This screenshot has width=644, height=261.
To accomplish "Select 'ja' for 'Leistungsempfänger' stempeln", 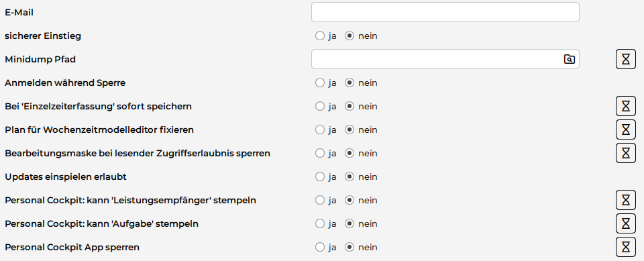I will 320,200.
